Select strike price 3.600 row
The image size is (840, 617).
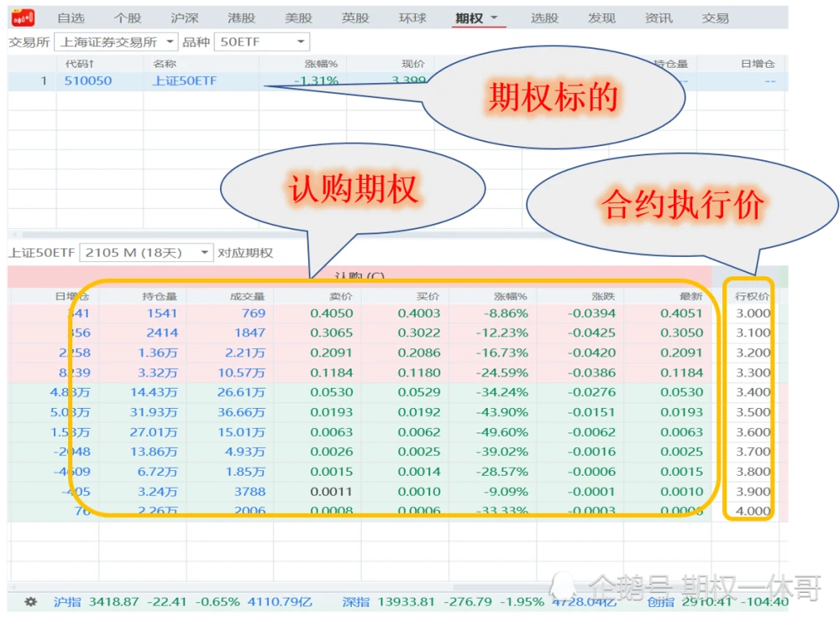[x=753, y=432]
